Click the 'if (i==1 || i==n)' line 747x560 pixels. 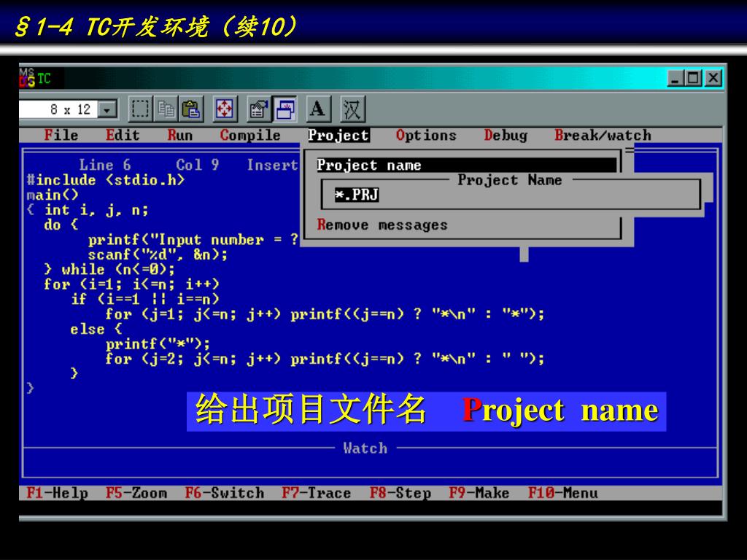(x=145, y=299)
